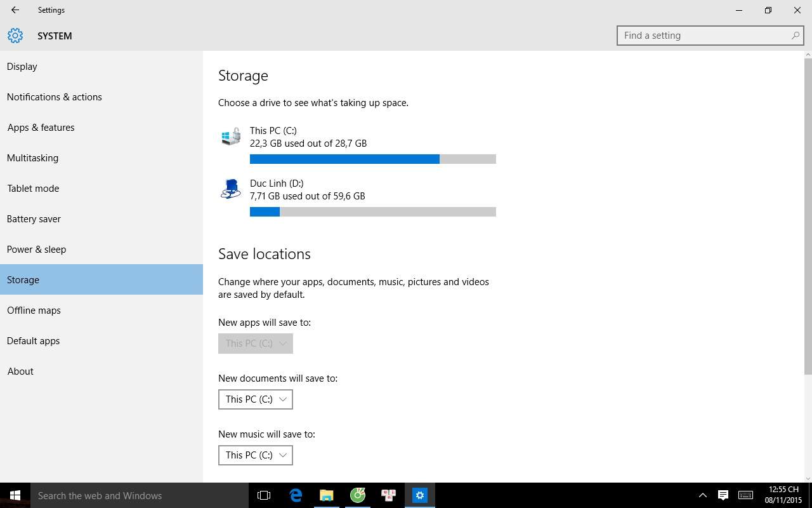Click the SYSTEM header title

pos(55,36)
